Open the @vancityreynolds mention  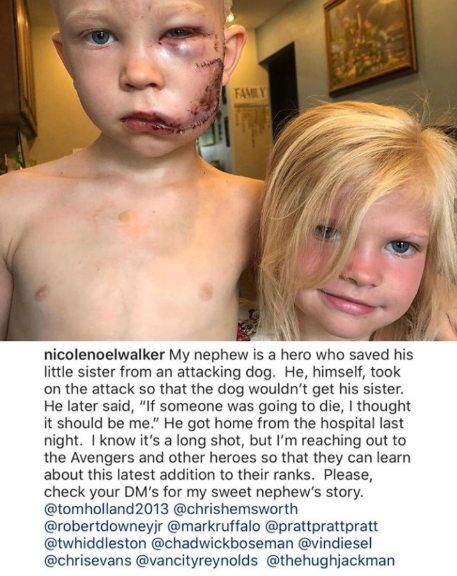point(197,561)
